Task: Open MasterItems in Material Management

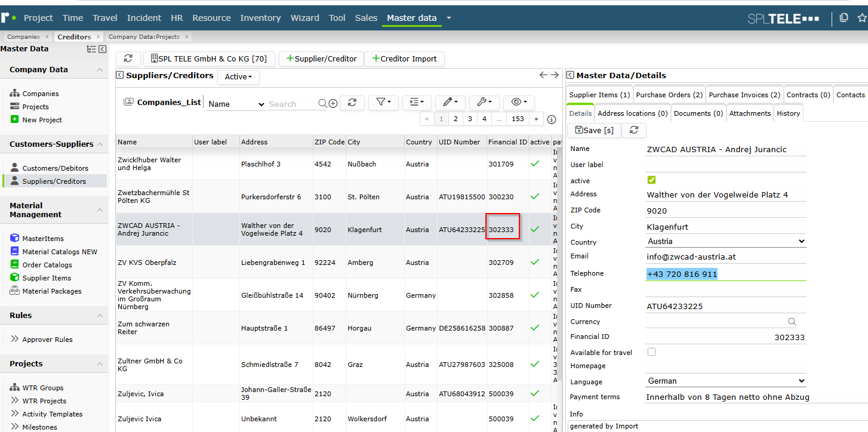Action: 43,239
